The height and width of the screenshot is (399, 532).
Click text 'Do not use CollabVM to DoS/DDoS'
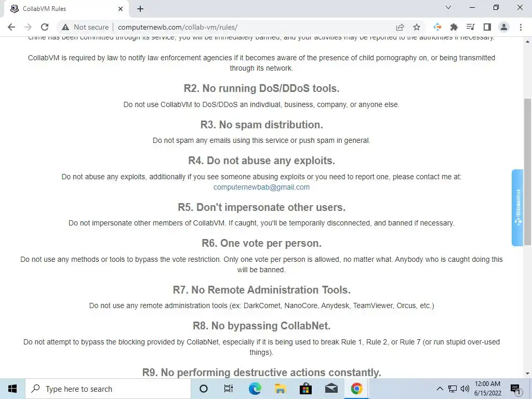(180, 104)
